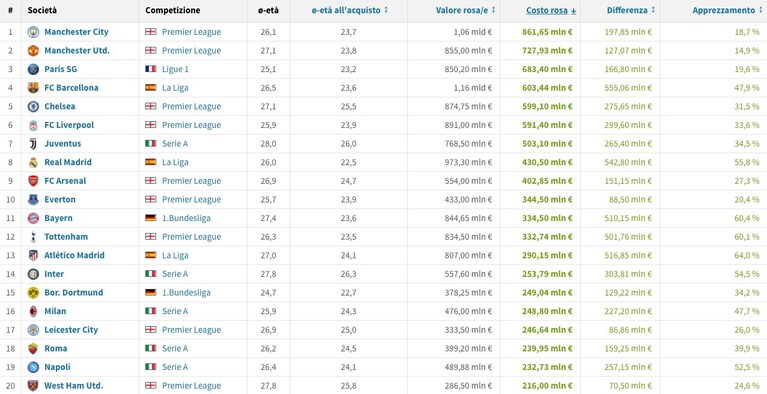The image size is (767, 394).
Task: Open the Paris SG club link
Action: (x=61, y=69)
